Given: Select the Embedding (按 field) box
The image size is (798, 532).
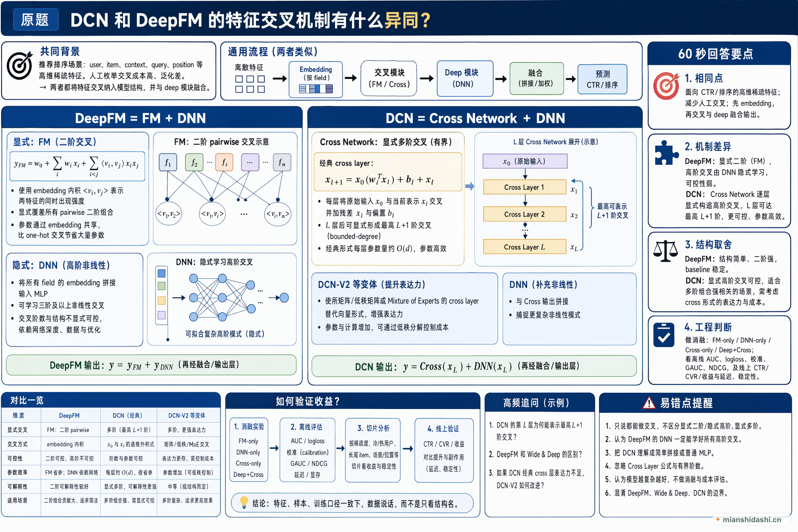Looking at the screenshot, I should click(x=316, y=79).
